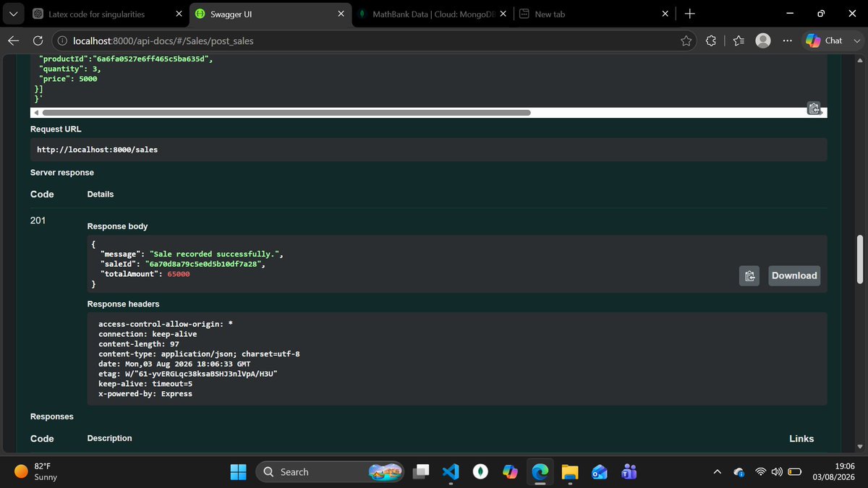Click the page vertical scrollbar thumb
Viewport: 868px width, 488px height.
859,259
